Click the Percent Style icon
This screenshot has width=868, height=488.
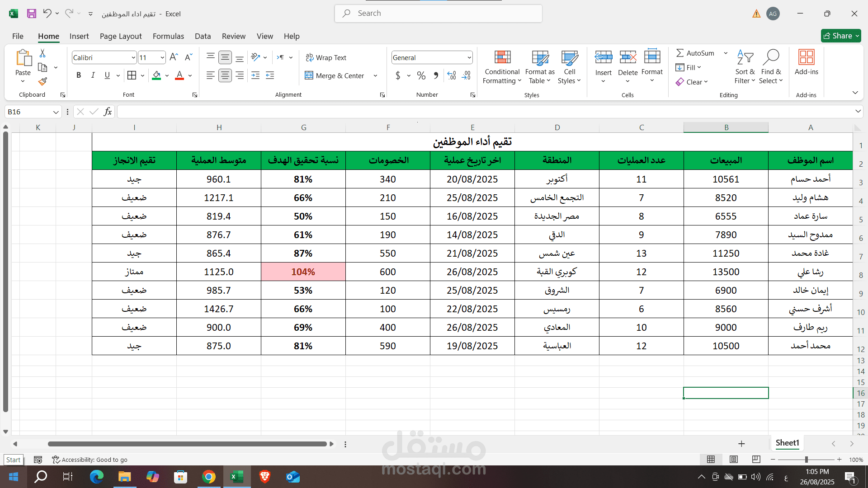[421, 75]
